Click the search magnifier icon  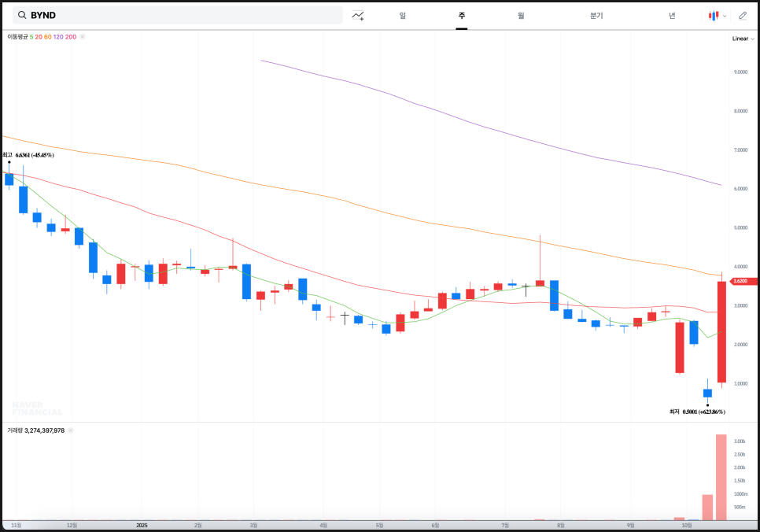22,16
